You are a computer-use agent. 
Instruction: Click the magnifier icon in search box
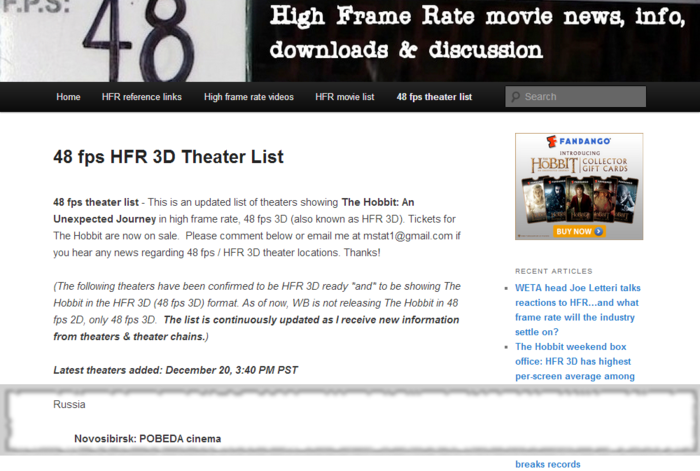pyautogui.click(x=516, y=96)
